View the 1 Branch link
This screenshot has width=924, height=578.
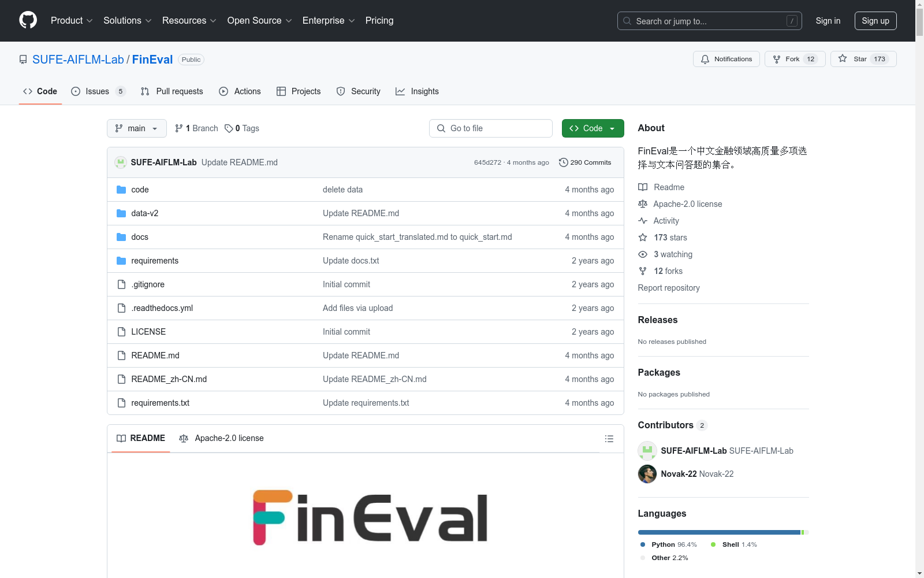point(196,128)
